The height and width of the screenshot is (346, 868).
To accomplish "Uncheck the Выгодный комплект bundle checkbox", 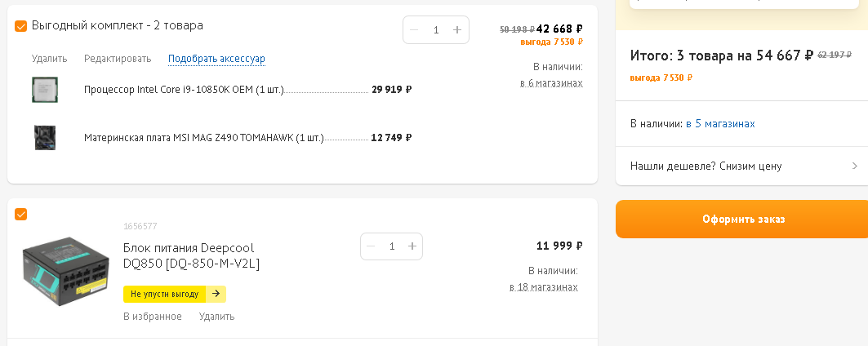I will click(x=21, y=26).
